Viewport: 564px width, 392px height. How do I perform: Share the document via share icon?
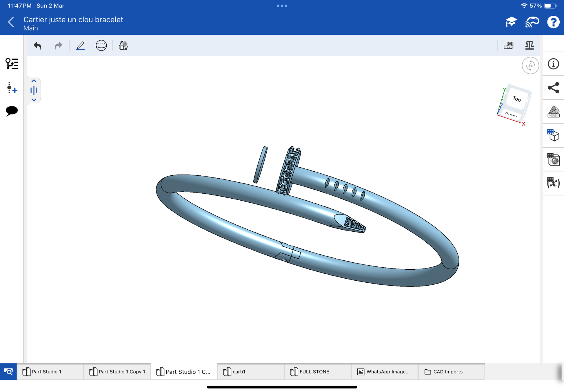(x=553, y=88)
